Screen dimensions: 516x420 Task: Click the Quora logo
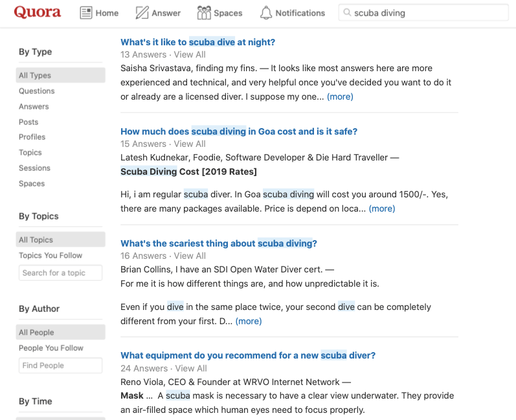click(x=37, y=12)
